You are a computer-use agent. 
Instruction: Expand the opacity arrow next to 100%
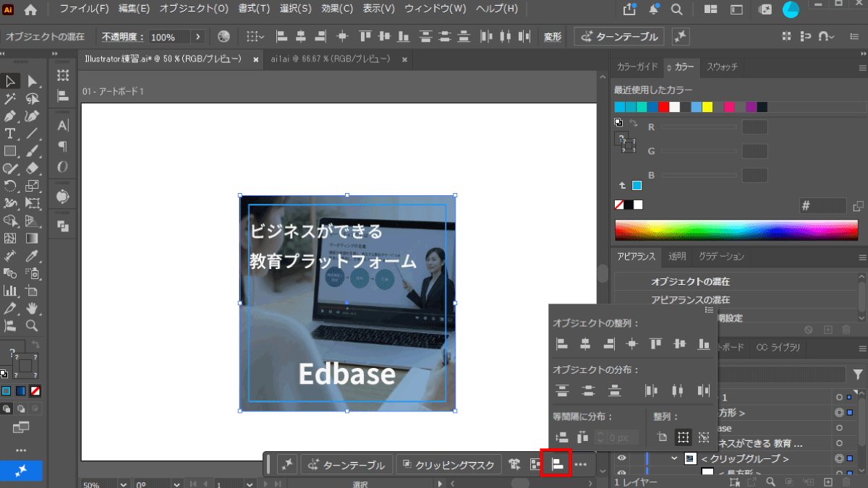(x=198, y=37)
